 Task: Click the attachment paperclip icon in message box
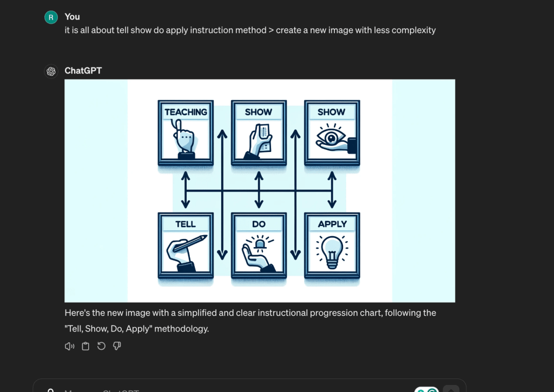point(50,390)
